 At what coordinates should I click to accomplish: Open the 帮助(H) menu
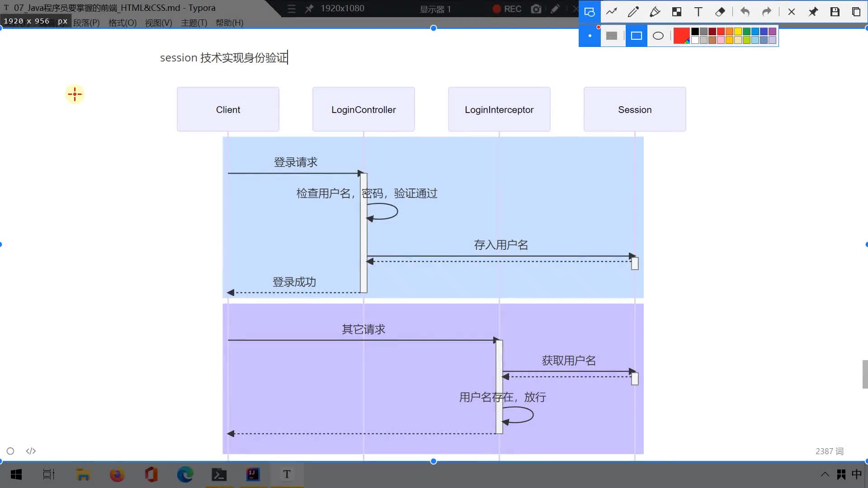click(x=230, y=23)
